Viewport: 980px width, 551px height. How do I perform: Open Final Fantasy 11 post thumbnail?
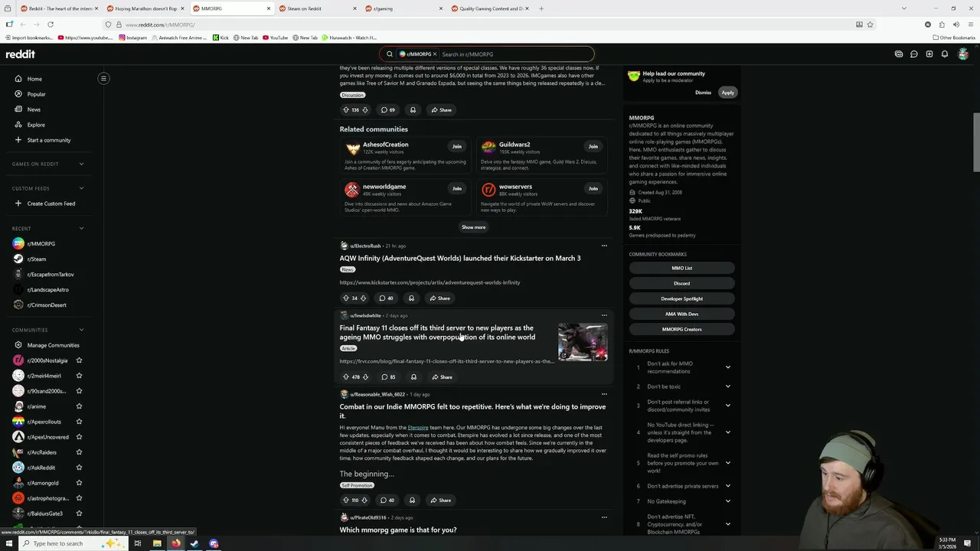click(583, 342)
